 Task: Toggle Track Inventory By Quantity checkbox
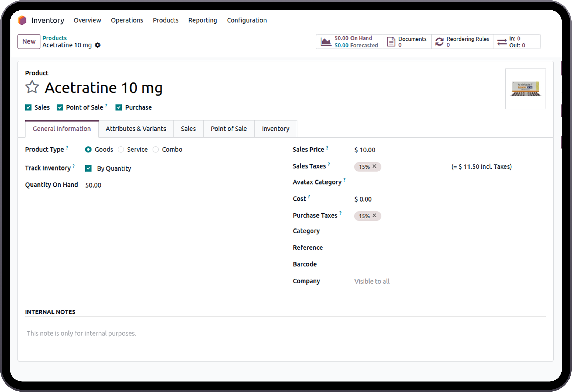pos(88,168)
